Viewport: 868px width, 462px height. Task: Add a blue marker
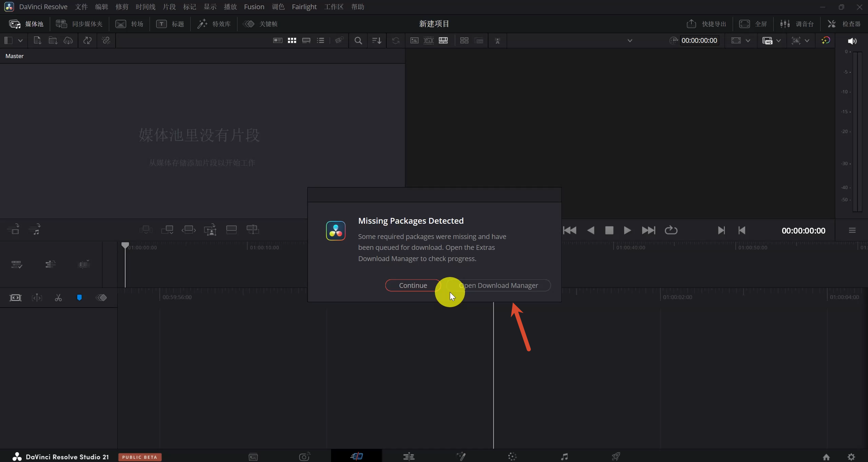pyautogui.click(x=79, y=298)
